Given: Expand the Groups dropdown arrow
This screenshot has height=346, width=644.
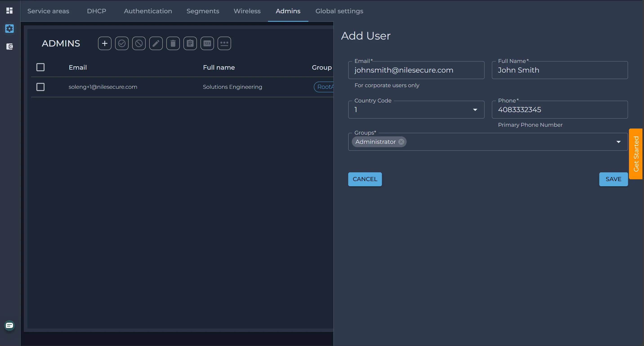Looking at the screenshot, I should (x=619, y=142).
